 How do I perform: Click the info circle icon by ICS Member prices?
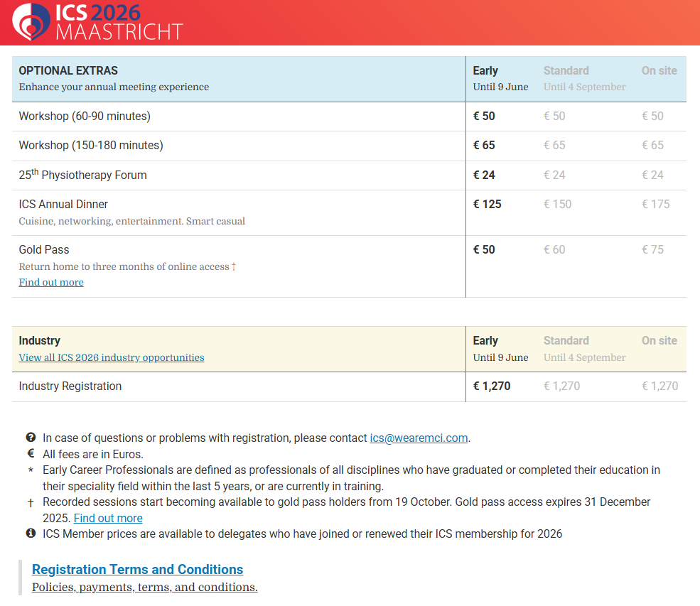[x=31, y=534]
